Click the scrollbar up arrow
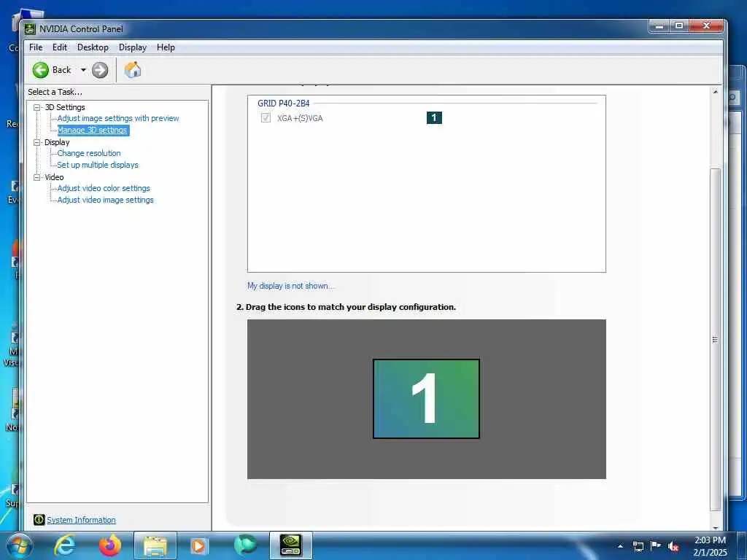Viewport: 747px width, 560px height. [715, 91]
